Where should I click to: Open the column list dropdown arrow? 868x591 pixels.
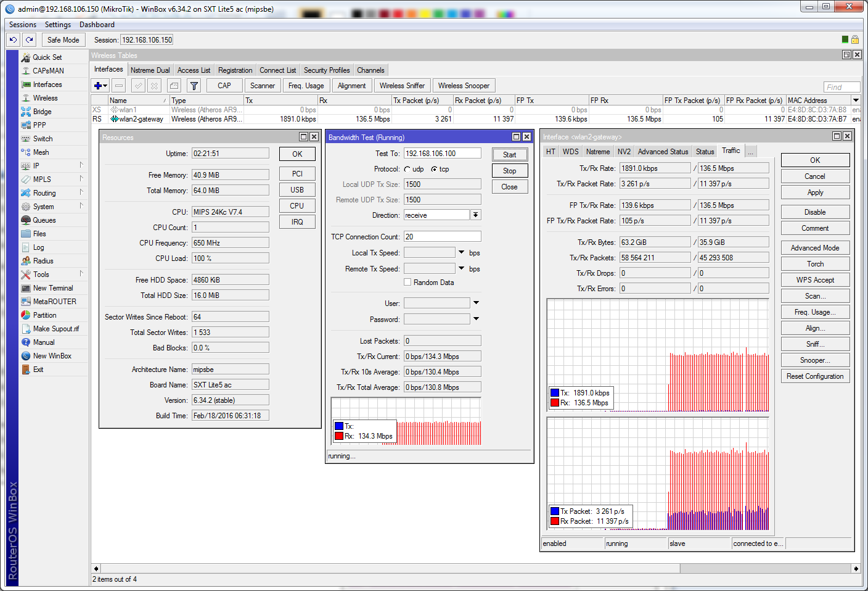[x=856, y=100]
